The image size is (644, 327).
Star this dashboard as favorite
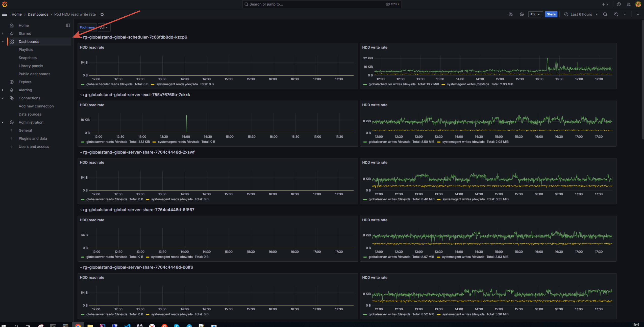click(102, 14)
